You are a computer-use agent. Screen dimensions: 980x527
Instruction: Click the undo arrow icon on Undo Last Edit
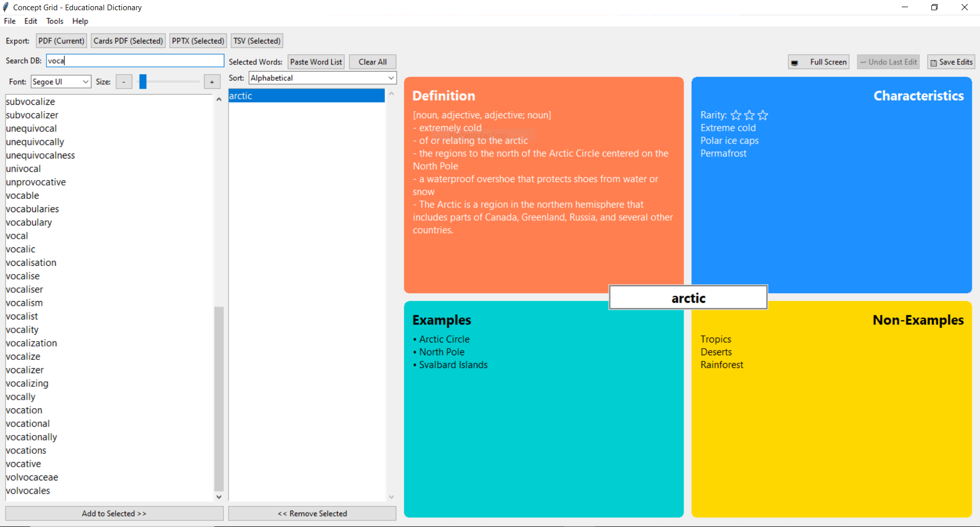(864, 62)
